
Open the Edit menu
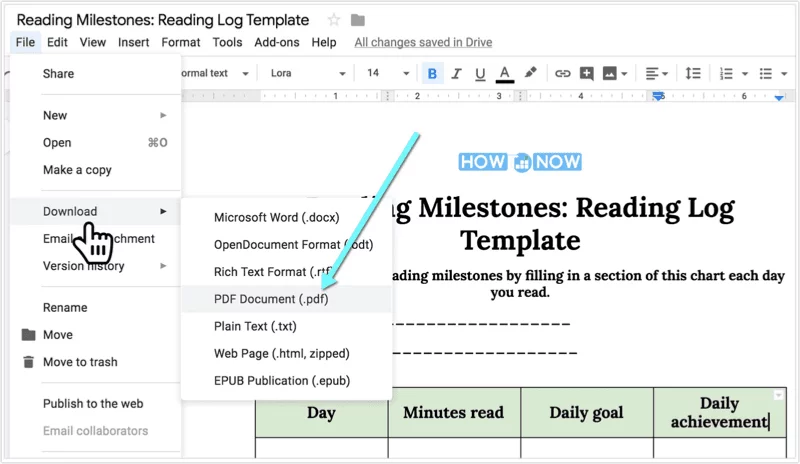click(57, 42)
